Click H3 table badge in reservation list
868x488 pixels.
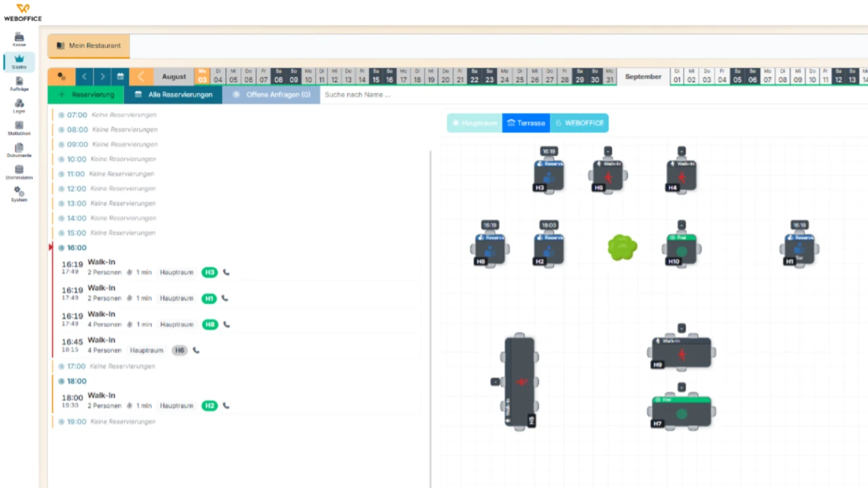210,272
